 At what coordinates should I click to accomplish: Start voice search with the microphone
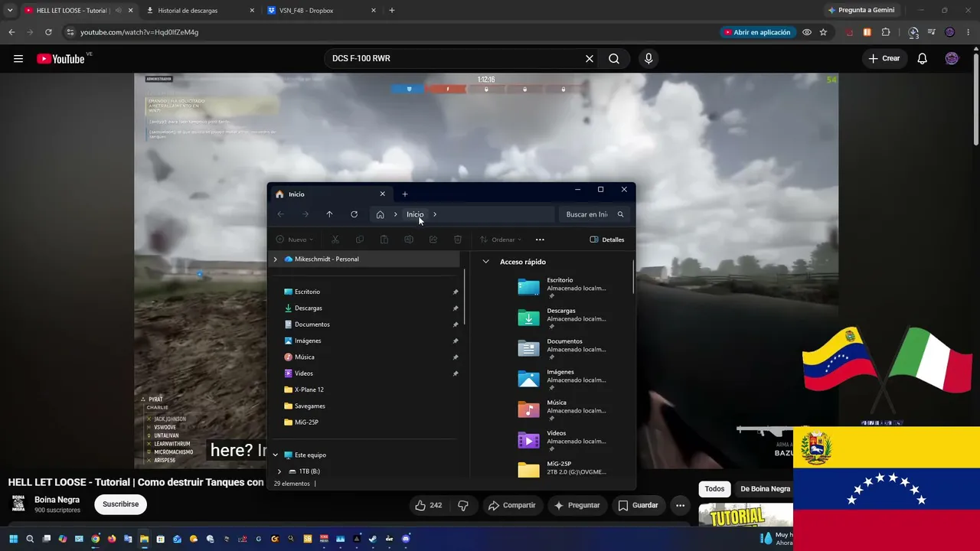tap(648, 59)
